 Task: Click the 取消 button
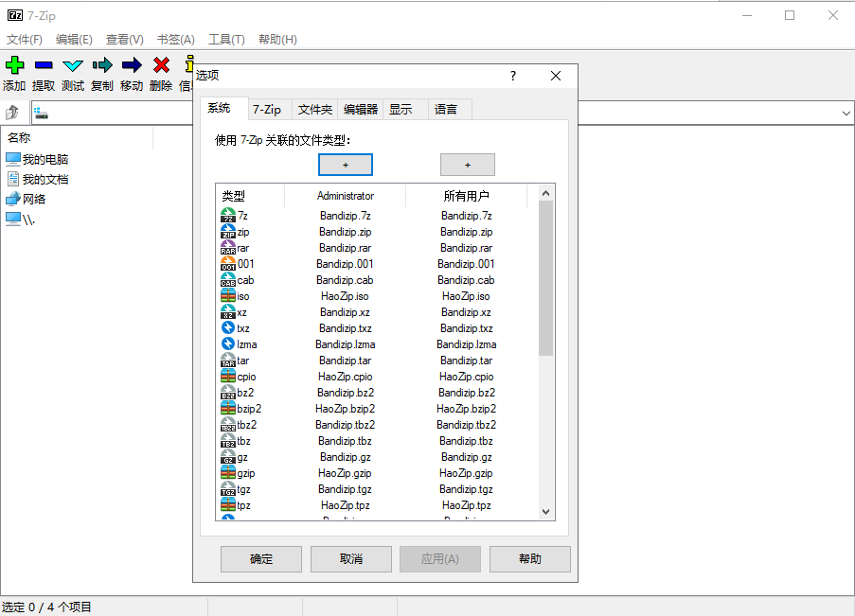(350, 559)
